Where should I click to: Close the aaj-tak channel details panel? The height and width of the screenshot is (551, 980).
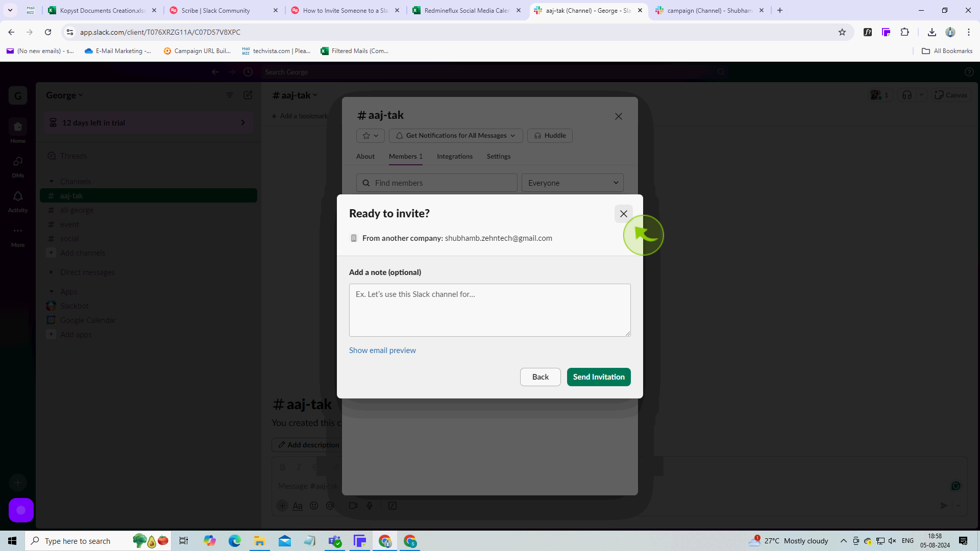pos(618,116)
